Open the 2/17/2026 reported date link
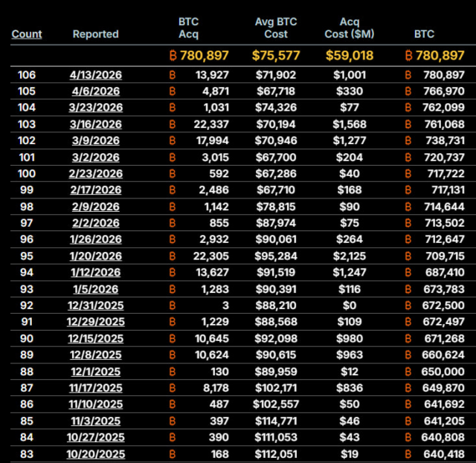Screen dimensions: 476x463 pos(96,190)
